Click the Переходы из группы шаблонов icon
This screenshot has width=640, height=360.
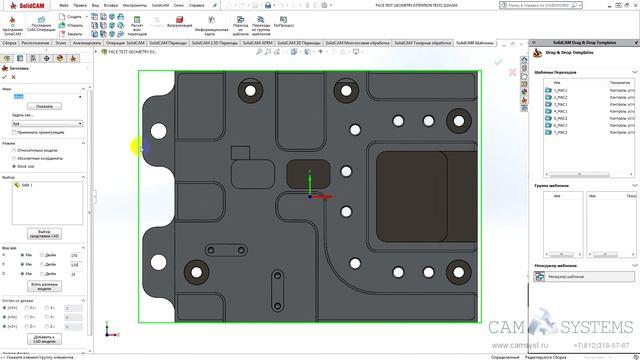(x=260, y=20)
